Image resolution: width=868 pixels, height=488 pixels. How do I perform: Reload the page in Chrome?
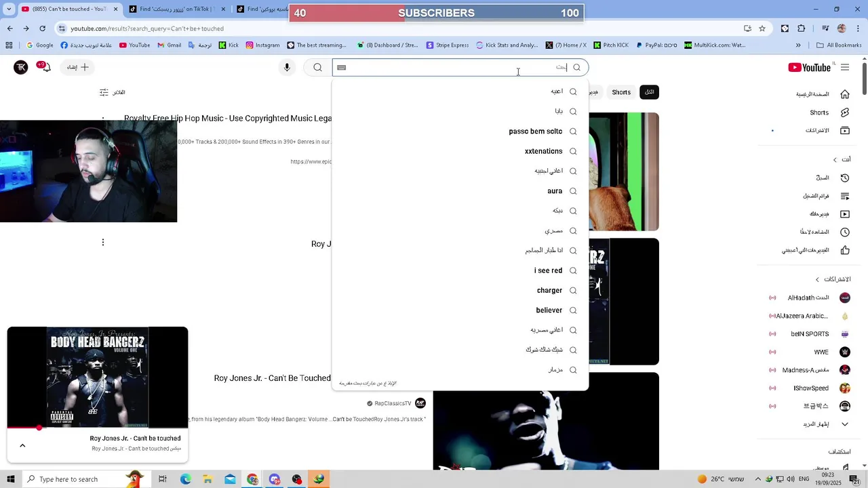[x=43, y=28]
